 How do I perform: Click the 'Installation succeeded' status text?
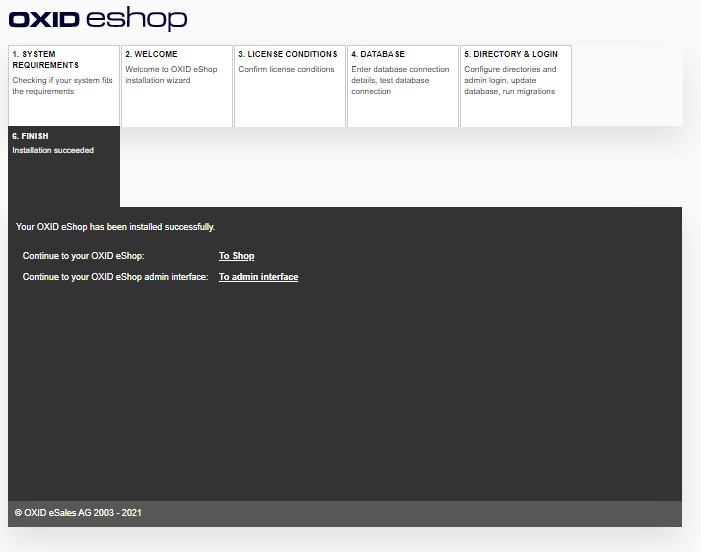coord(53,151)
